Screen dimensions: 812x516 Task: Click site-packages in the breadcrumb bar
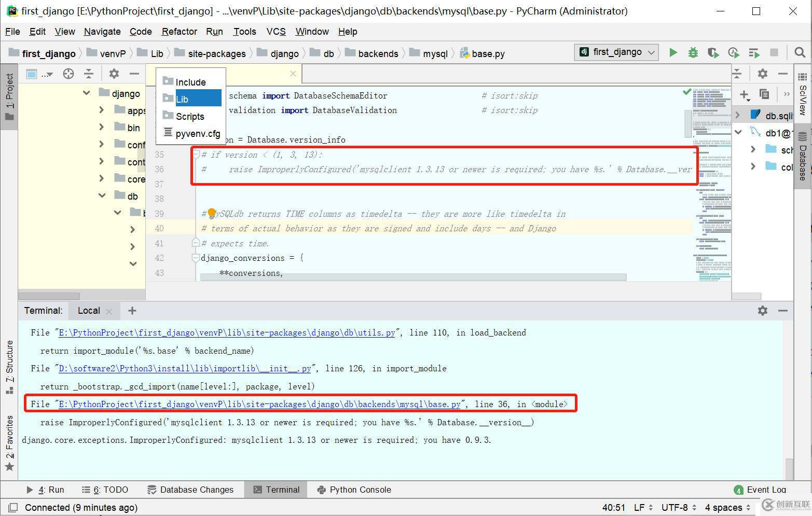(211, 53)
